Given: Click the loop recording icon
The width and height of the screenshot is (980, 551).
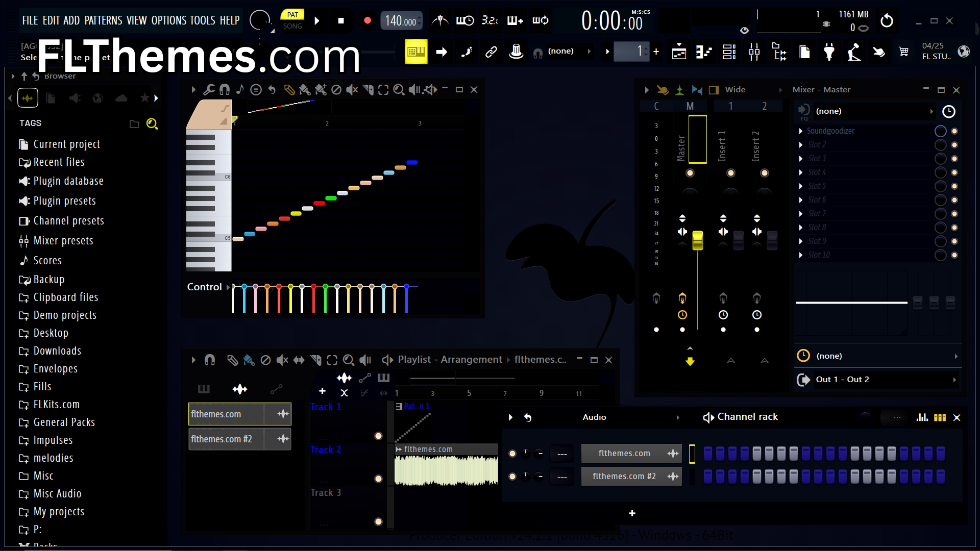Looking at the screenshot, I should point(541,21).
